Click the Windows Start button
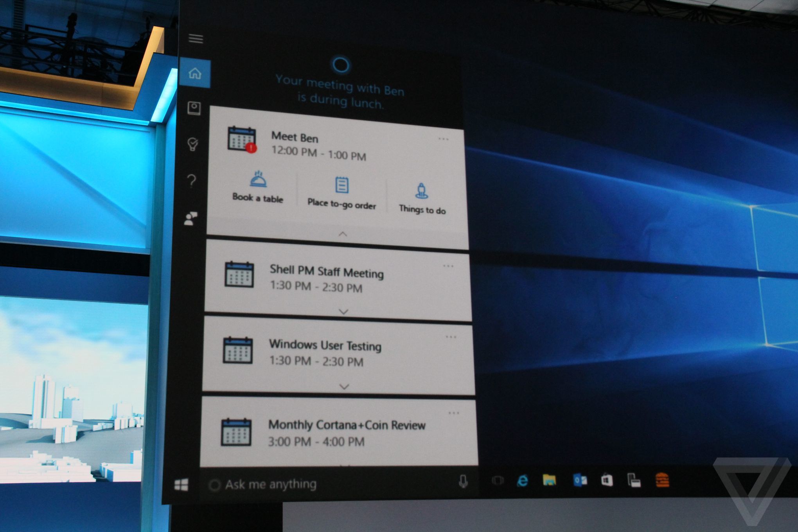Image resolution: width=798 pixels, height=532 pixels. click(x=181, y=485)
